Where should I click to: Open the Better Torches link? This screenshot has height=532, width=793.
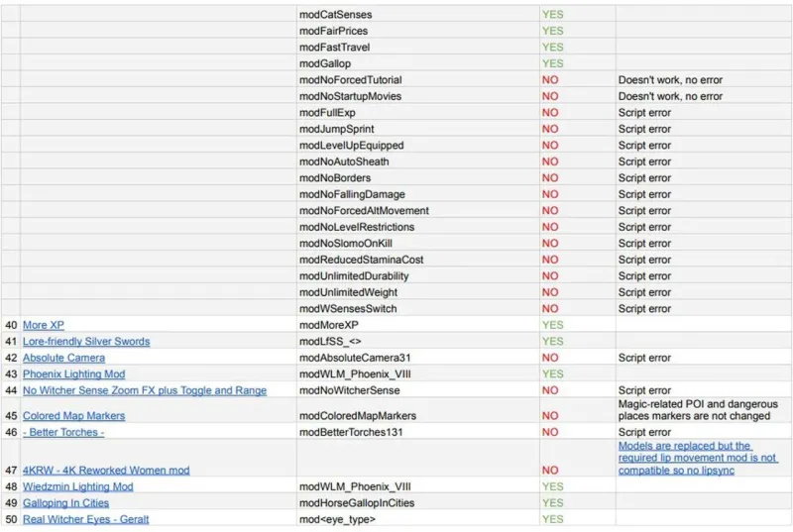click(x=63, y=433)
